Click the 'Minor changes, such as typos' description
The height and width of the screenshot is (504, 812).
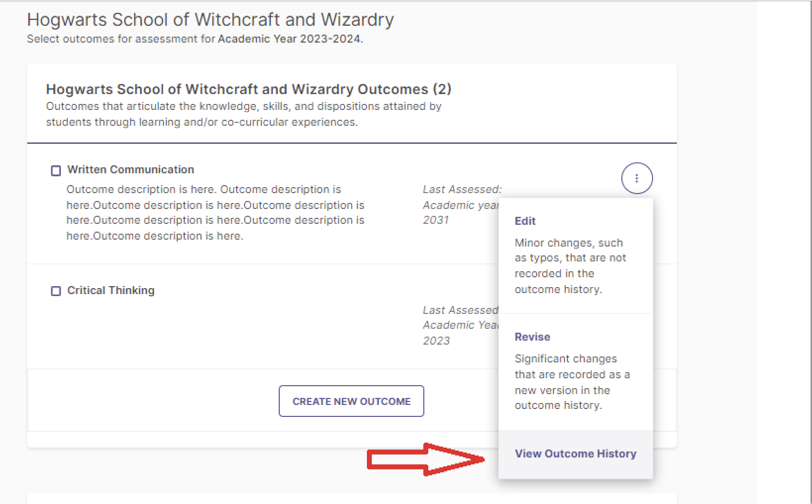pos(570,266)
